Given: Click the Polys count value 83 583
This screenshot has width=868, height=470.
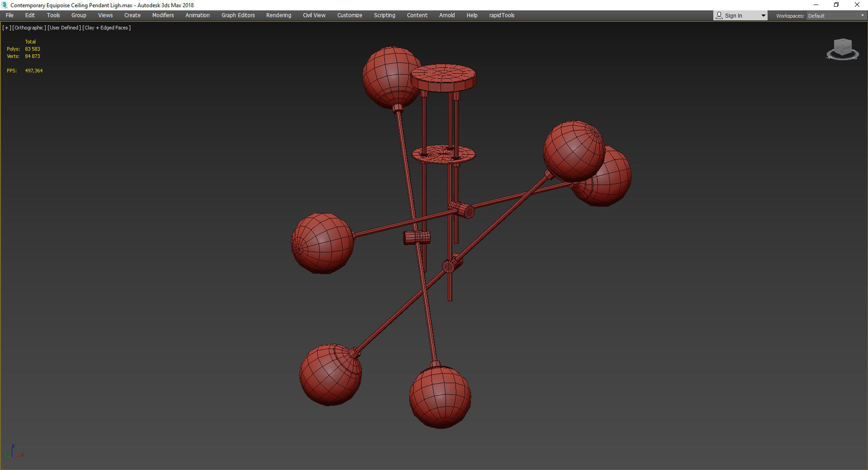Looking at the screenshot, I should 33,49.
